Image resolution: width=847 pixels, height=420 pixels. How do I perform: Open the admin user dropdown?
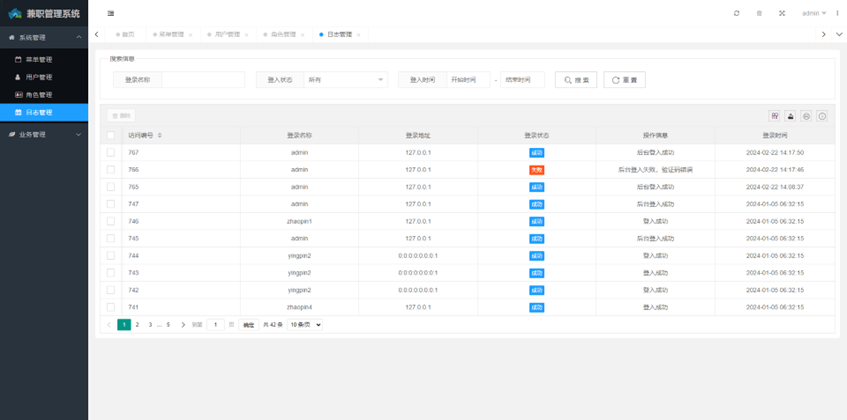coord(814,13)
